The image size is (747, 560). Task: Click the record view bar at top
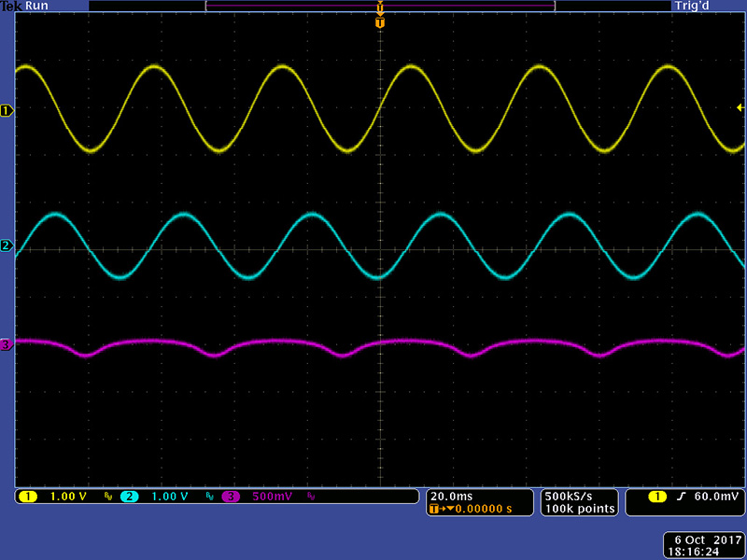(x=379, y=6)
